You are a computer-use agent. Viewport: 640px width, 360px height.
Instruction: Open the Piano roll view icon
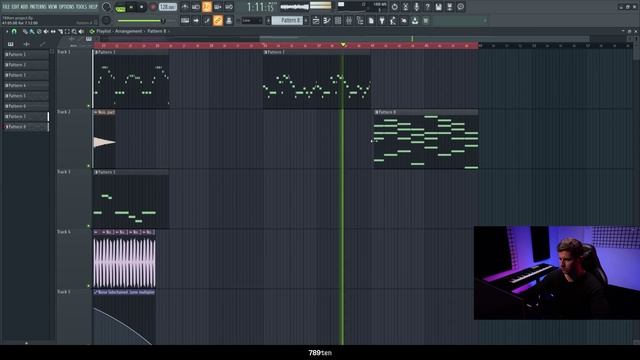(327, 20)
